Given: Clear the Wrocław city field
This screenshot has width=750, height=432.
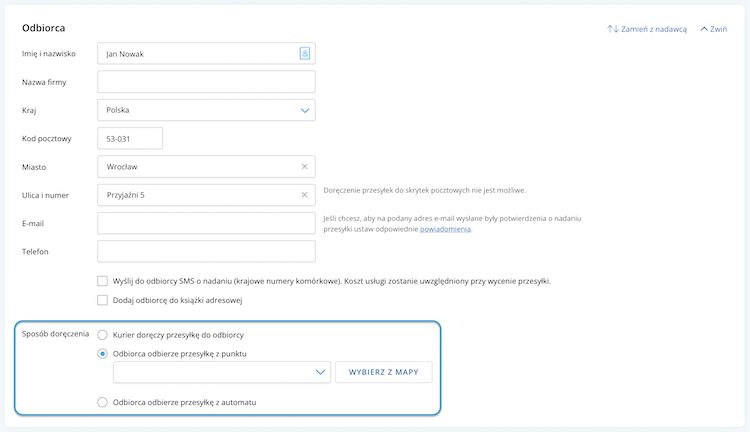Looking at the screenshot, I should tap(304, 166).
